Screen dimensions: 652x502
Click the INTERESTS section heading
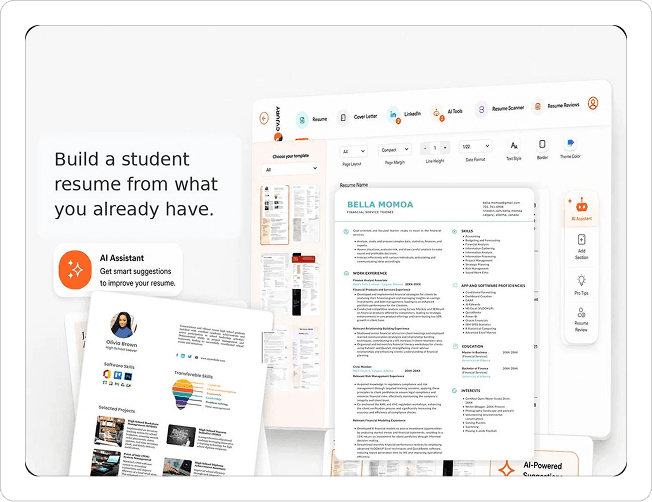pos(470,391)
